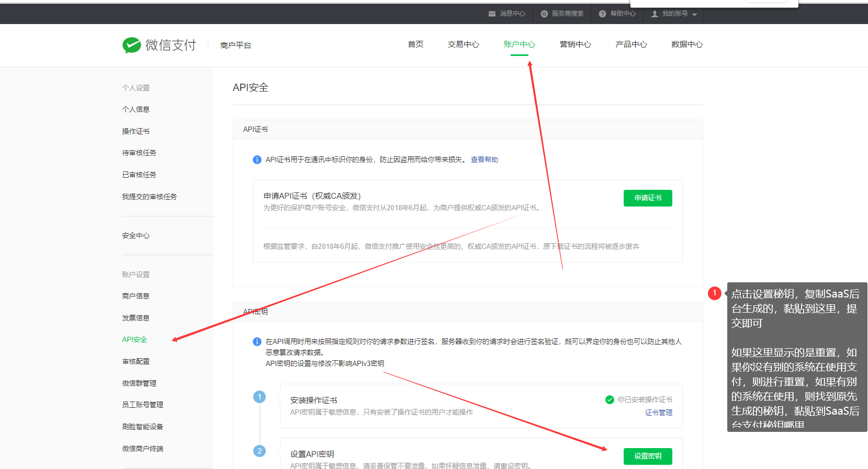Click the API证书 section header
The image size is (868, 469).
click(255, 129)
